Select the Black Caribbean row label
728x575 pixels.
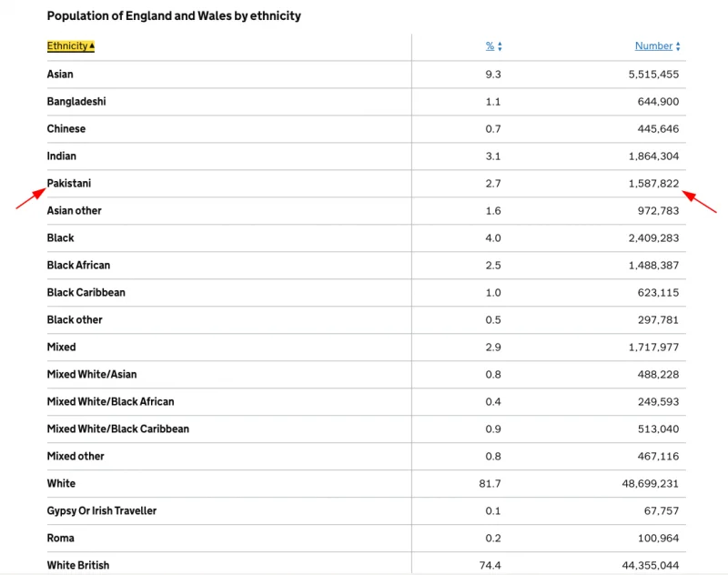point(86,293)
